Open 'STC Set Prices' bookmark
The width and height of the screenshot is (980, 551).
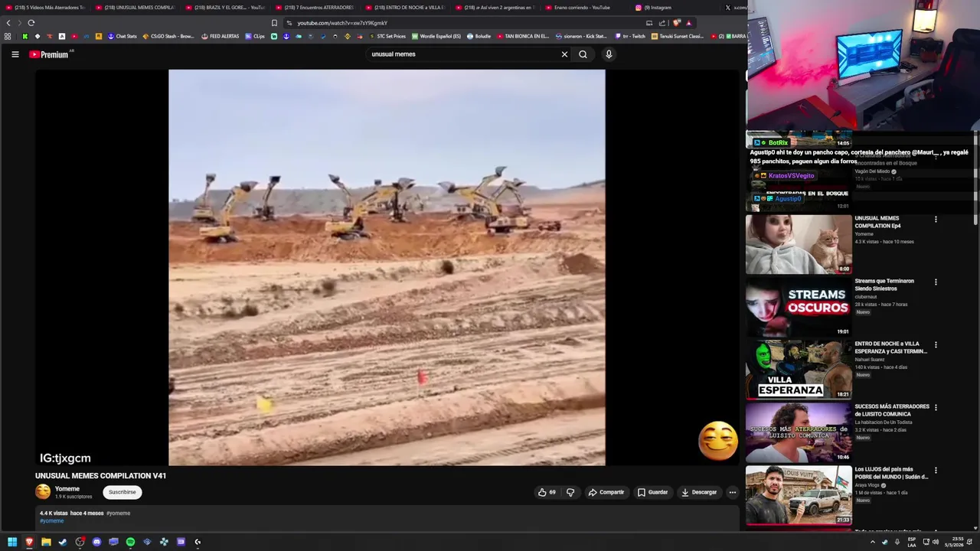click(x=387, y=36)
